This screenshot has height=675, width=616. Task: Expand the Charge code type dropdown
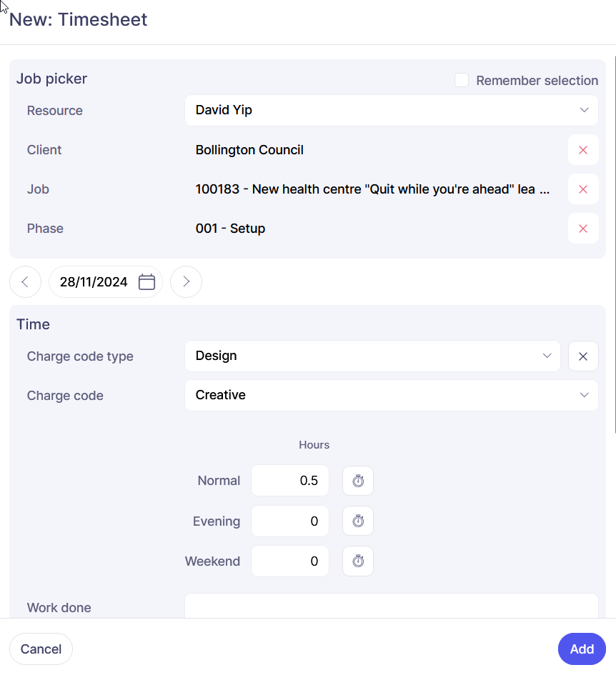[372, 356]
